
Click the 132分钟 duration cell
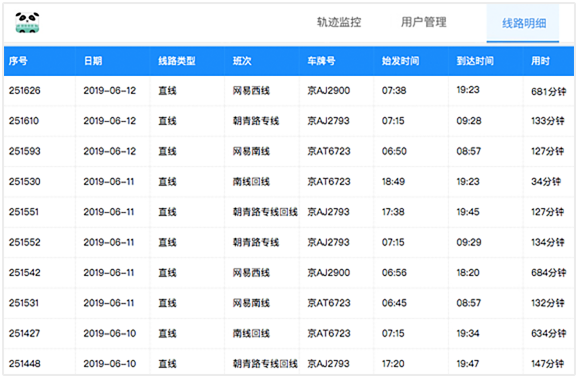tap(547, 303)
